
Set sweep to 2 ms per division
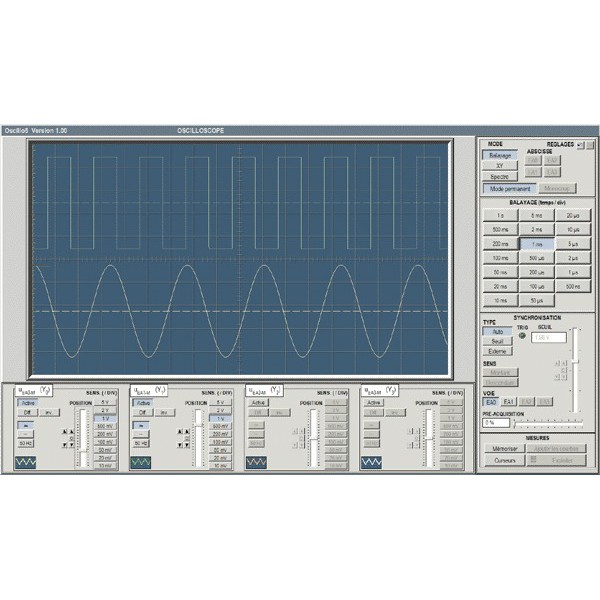click(537, 230)
